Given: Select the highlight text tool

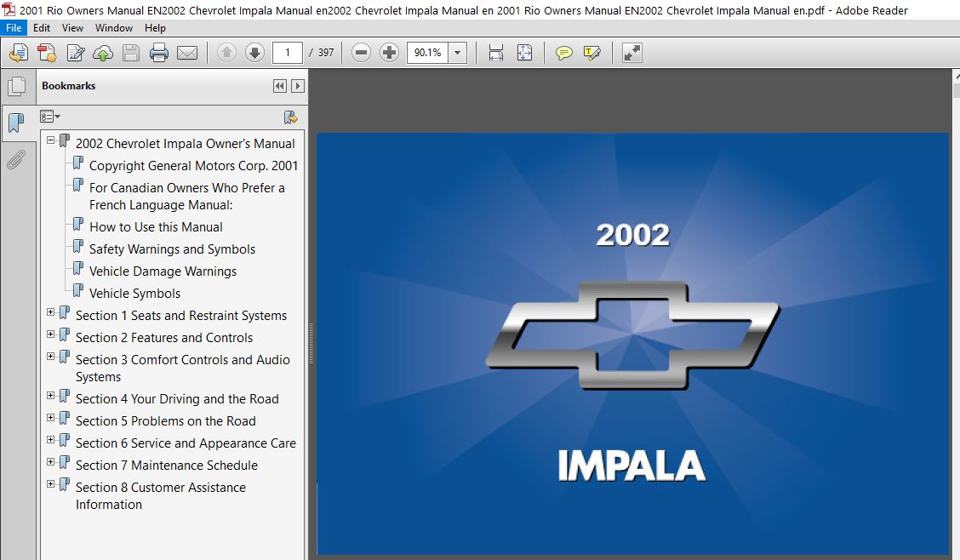Looking at the screenshot, I should [592, 53].
